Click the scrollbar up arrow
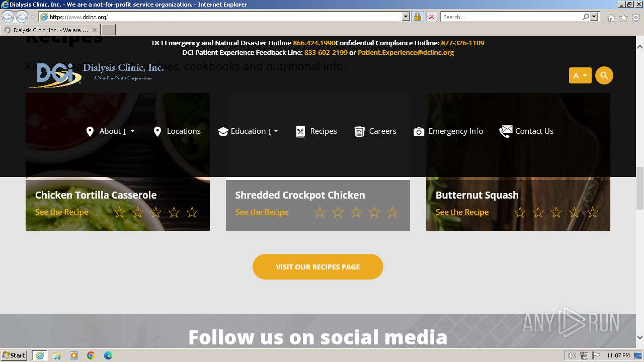Viewport: 644px width, 362px height. pos(640,47)
